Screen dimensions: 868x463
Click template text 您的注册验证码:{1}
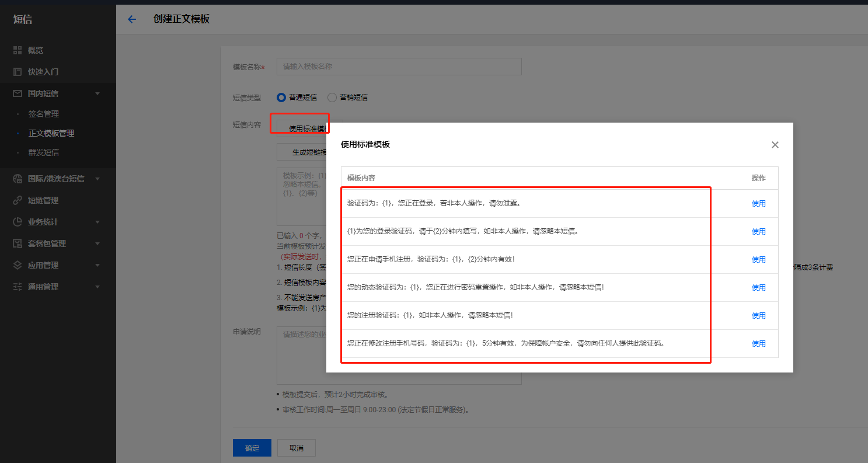[430, 316]
